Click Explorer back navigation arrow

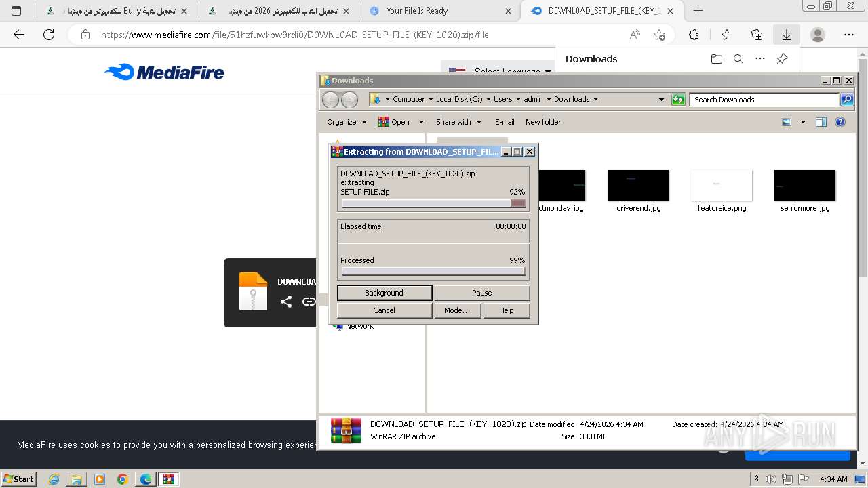point(330,100)
